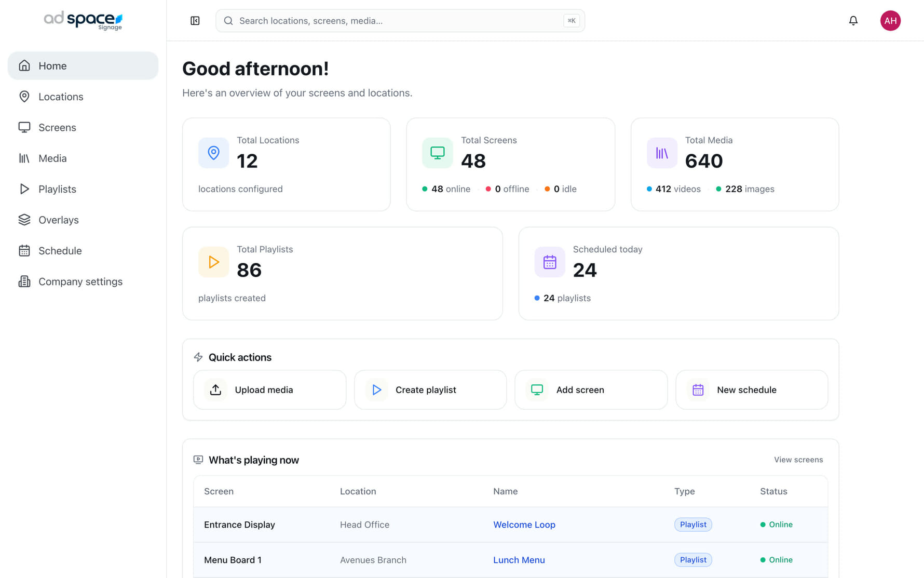Click the Total Screens monitor icon
Viewport: 924px width, 578px height.
coord(438,153)
